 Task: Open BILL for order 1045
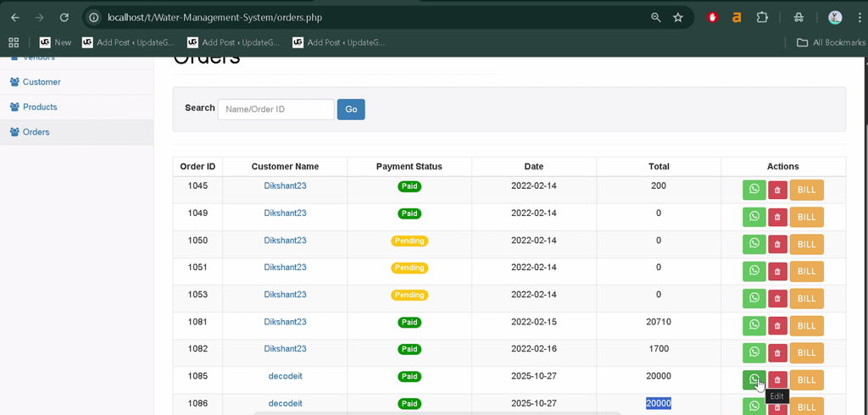(x=807, y=191)
